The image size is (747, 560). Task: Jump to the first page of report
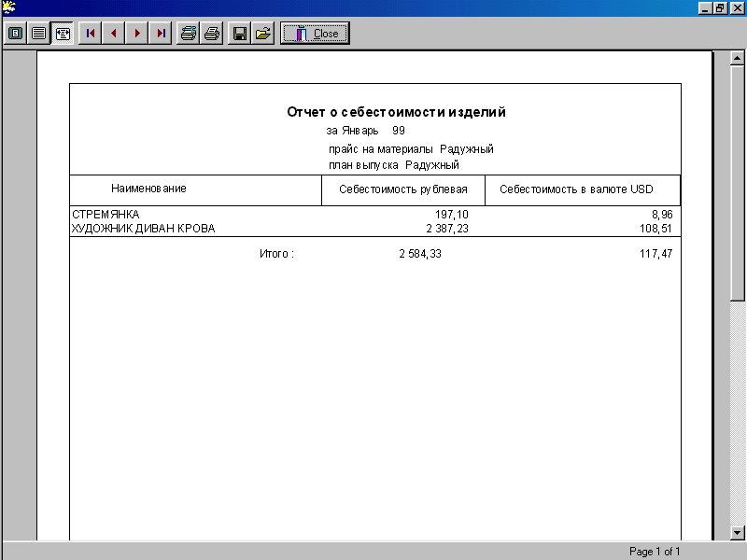pyautogui.click(x=91, y=34)
